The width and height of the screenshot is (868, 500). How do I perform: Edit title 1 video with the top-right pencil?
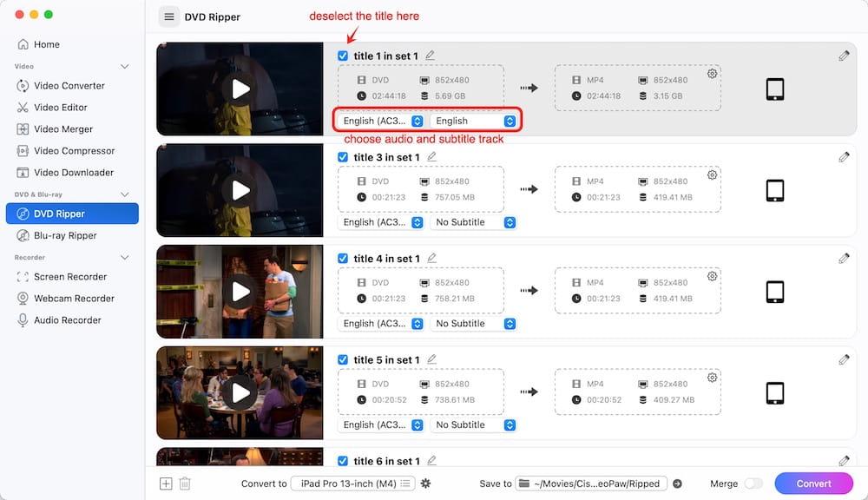[x=844, y=56]
